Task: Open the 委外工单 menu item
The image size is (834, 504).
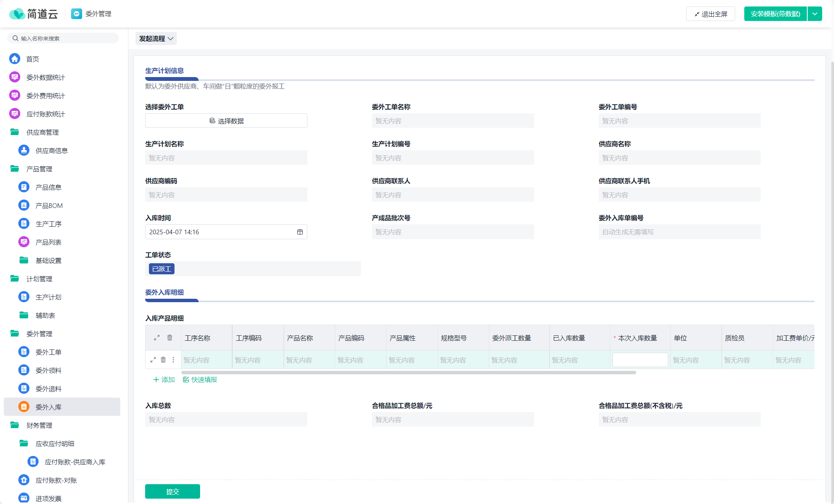Action: 48,352
